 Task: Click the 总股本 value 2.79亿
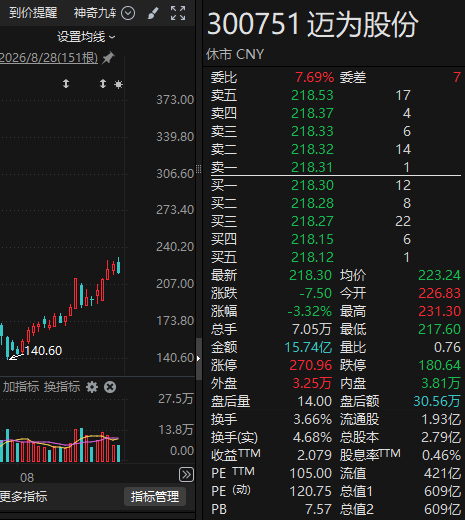coord(441,437)
